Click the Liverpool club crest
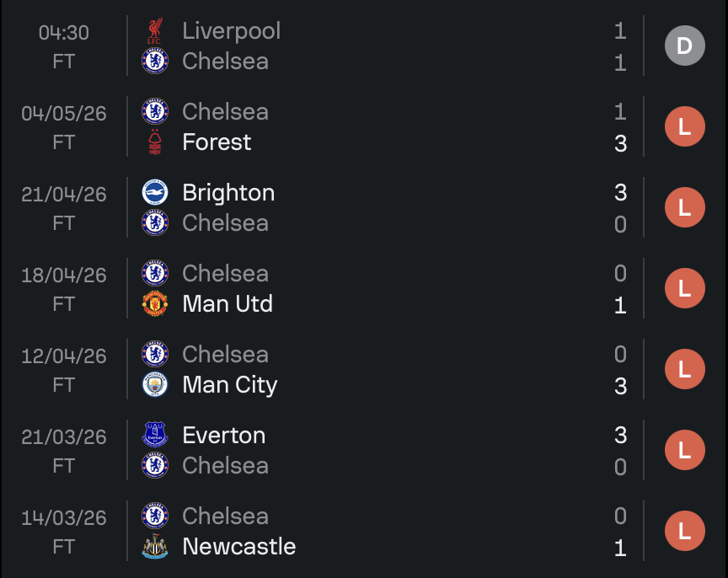The height and width of the screenshot is (578, 728). point(155,30)
